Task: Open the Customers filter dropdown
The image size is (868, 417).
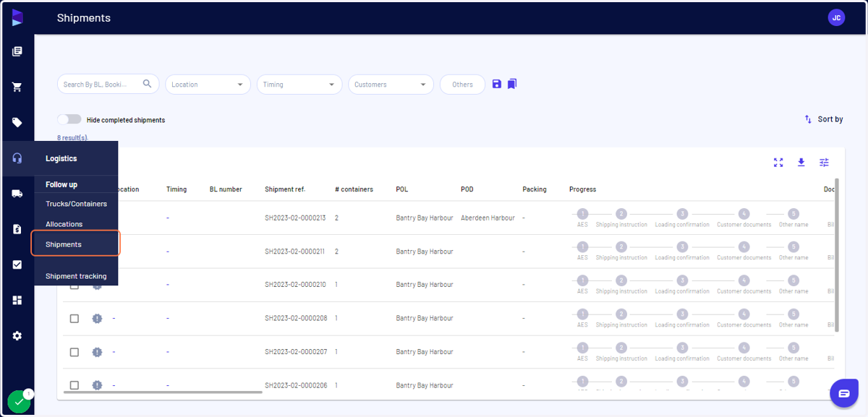Action: 391,85
